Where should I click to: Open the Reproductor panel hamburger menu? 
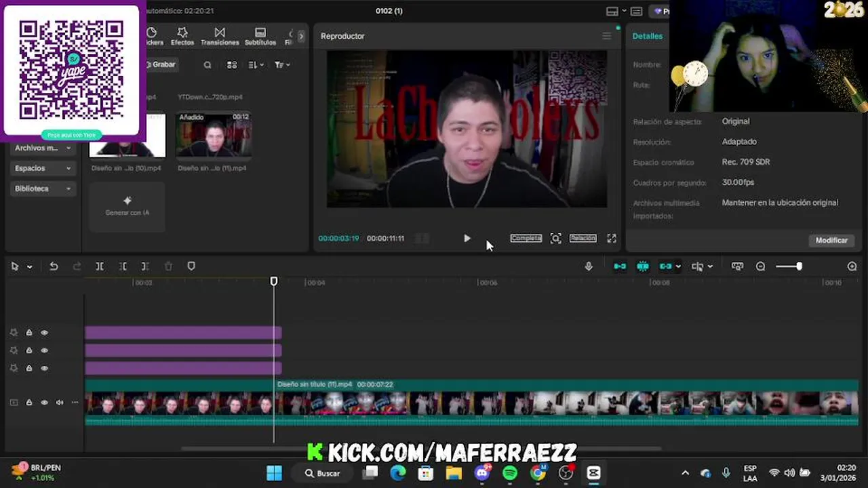pos(606,36)
